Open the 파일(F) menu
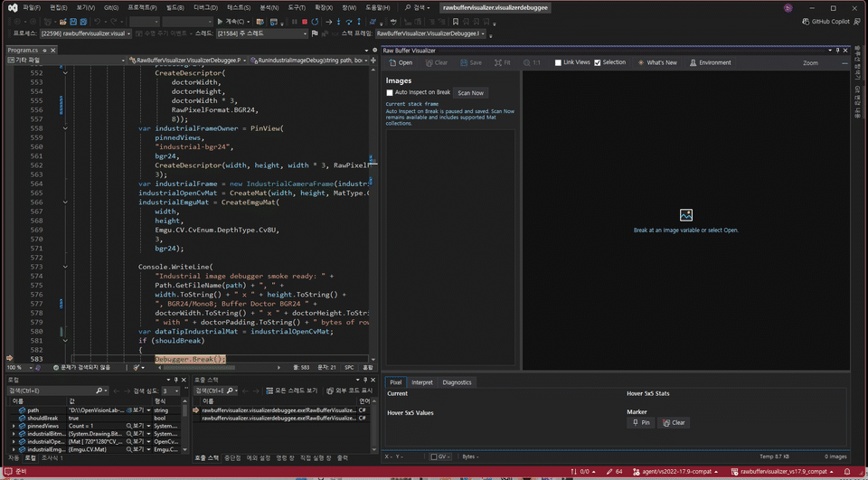This screenshot has width=868, height=480. point(32,8)
